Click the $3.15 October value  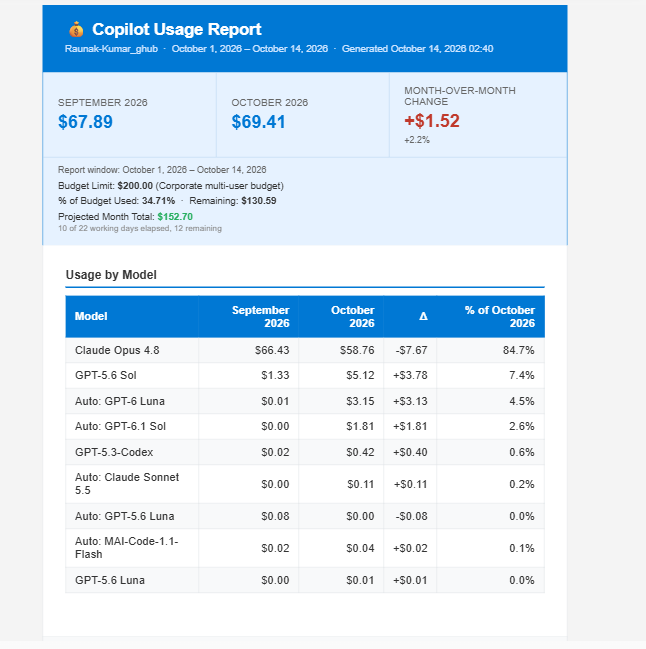360,401
